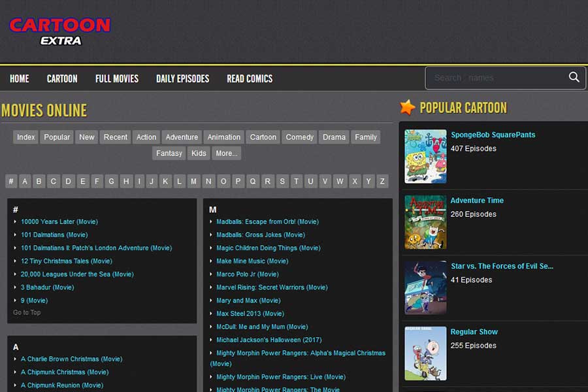The image size is (588, 392).
Task: Click the Cartoon Extra logo
Action: click(60, 31)
